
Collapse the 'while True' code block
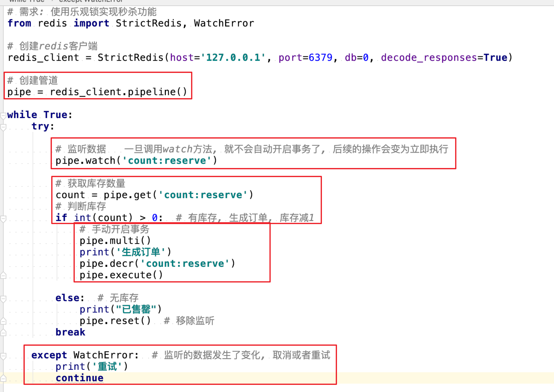pyautogui.click(x=3, y=116)
